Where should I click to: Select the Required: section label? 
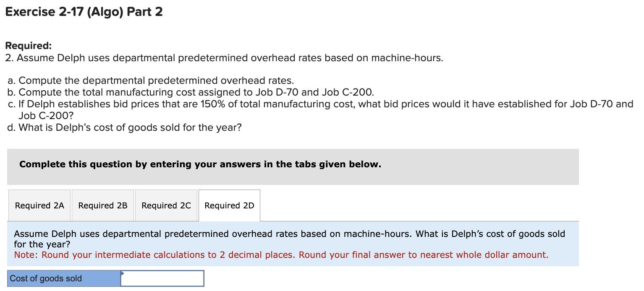(x=24, y=45)
